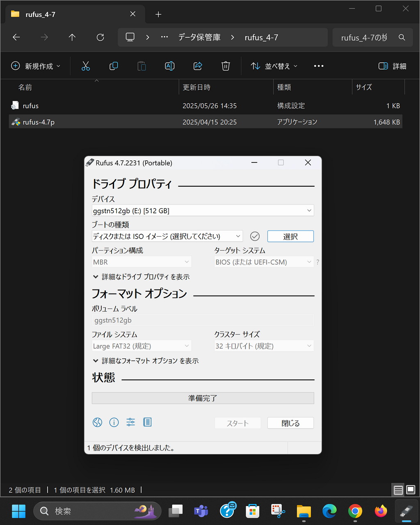Image resolution: width=420 pixels, height=525 pixels.
Task: Click the 準備完了 status progress bar
Action: pos(203,398)
